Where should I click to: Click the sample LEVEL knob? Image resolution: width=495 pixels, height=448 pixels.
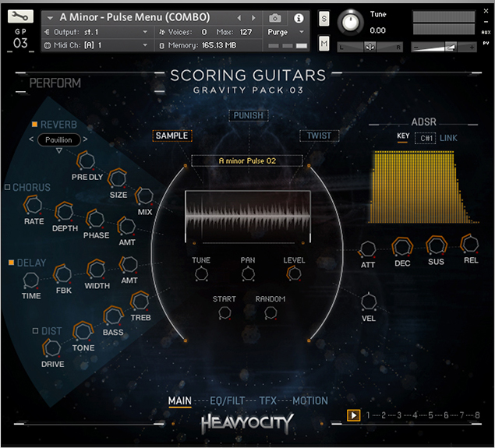click(x=294, y=273)
